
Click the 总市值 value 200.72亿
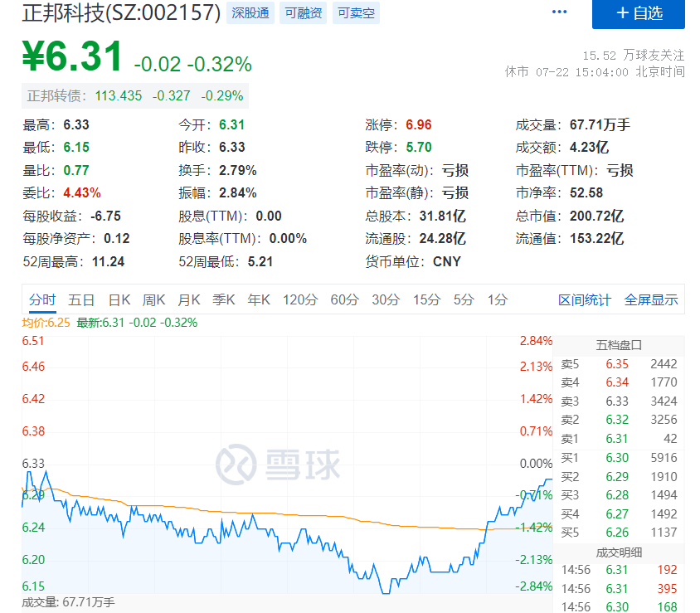coord(597,216)
